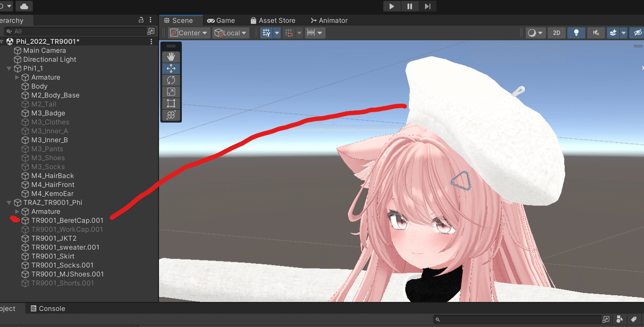The height and width of the screenshot is (327, 644).
Task: Open the increment snapping dropdown
Action: 314,33
